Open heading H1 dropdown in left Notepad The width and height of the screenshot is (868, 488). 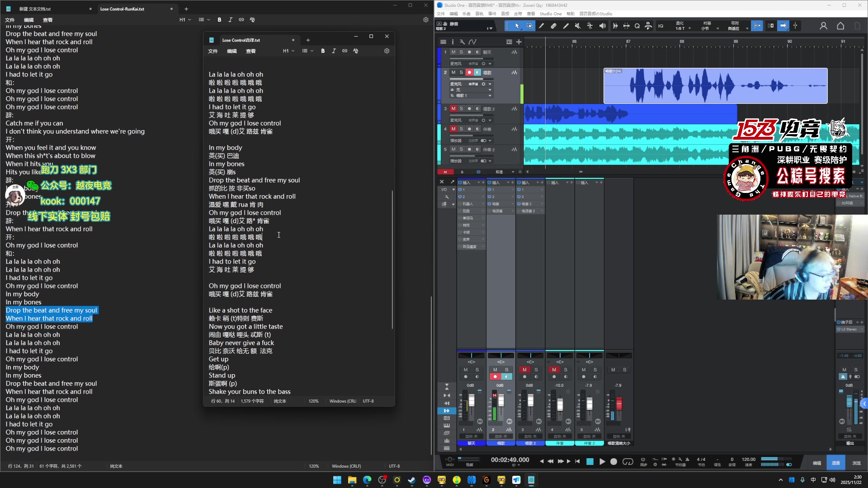click(x=185, y=20)
